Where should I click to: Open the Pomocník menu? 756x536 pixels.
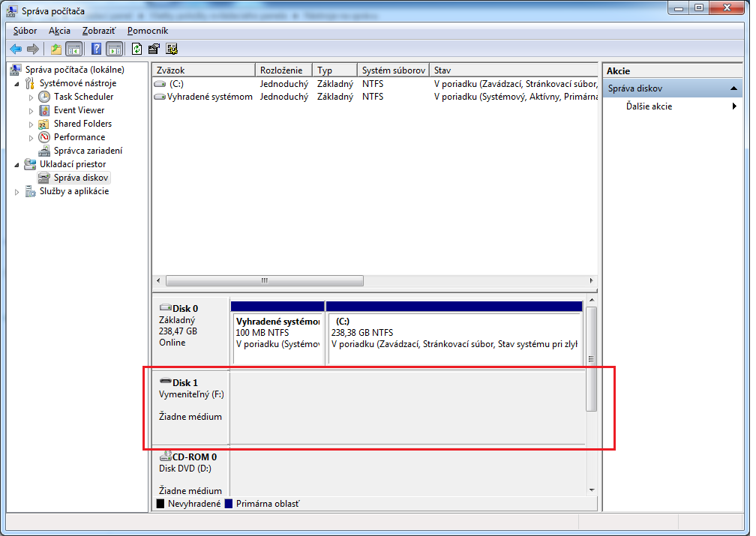[148, 31]
